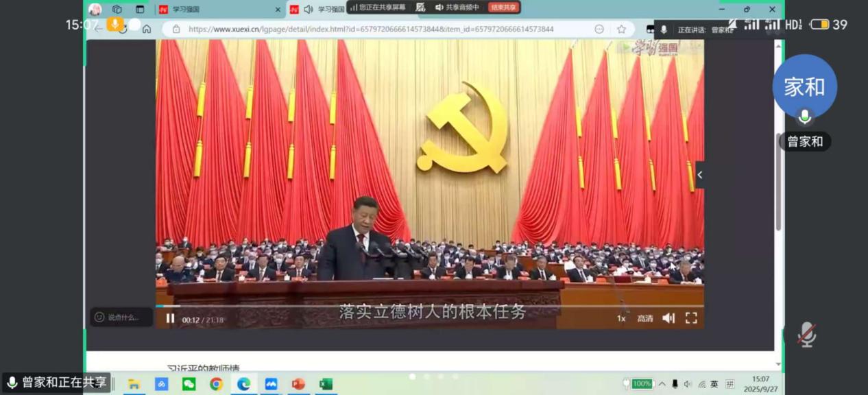
Task: Bookmark page with the star icon
Action: pos(621,29)
